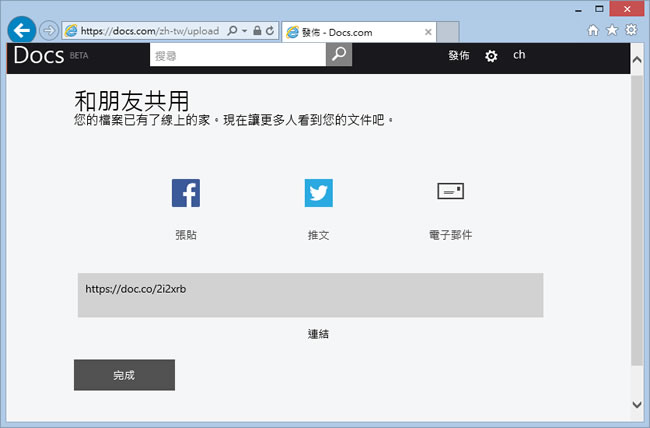This screenshot has height=428, width=650.
Task: Click the scrollbar down arrow
Action: point(637,404)
